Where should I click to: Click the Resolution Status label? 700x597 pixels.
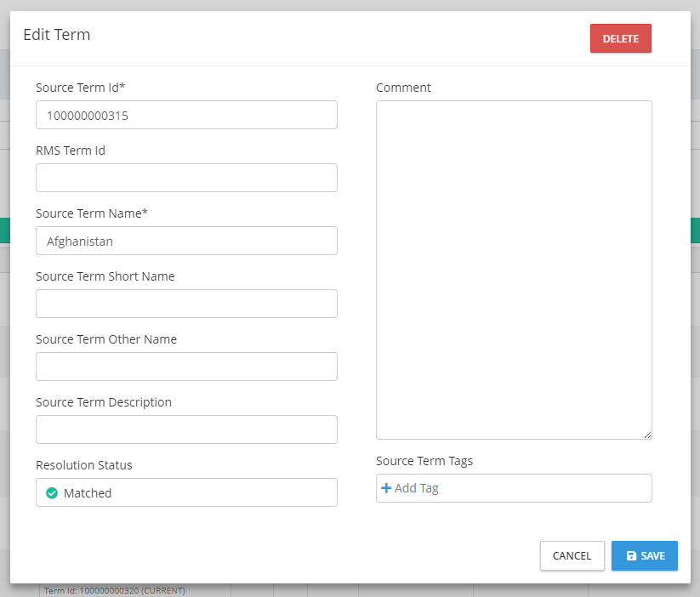(x=84, y=465)
